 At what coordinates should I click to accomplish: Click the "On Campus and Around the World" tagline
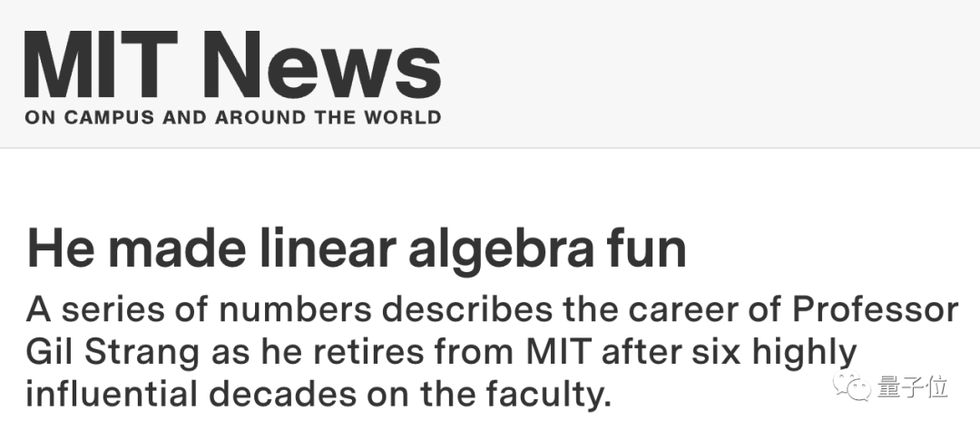pos(232,117)
